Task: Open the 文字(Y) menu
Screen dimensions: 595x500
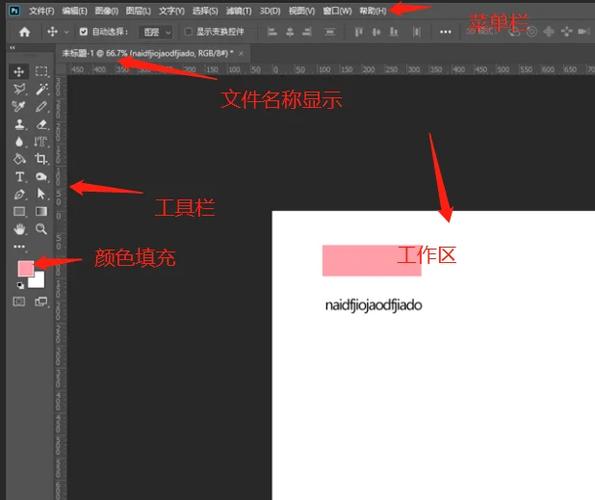Action: tap(172, 11)
